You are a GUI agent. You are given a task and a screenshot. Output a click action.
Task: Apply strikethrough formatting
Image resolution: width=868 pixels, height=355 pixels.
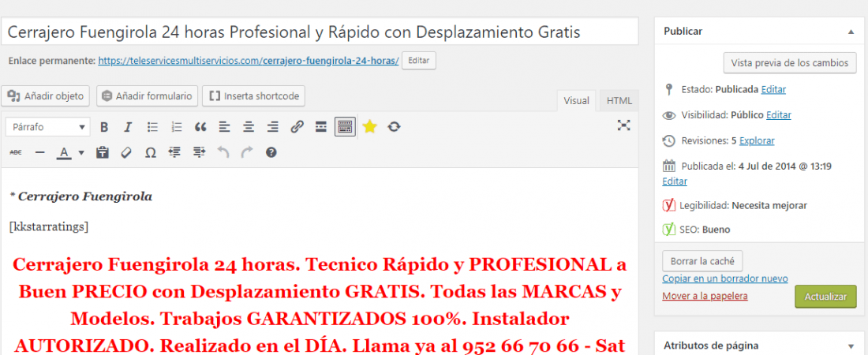click(16, 152)
